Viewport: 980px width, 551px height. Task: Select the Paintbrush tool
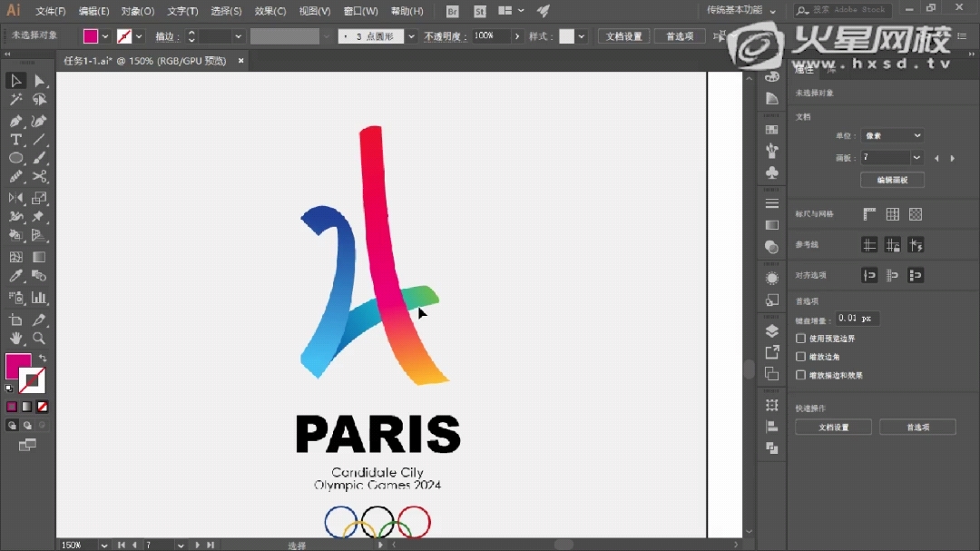pyautogui.click(x=39, y=158)
